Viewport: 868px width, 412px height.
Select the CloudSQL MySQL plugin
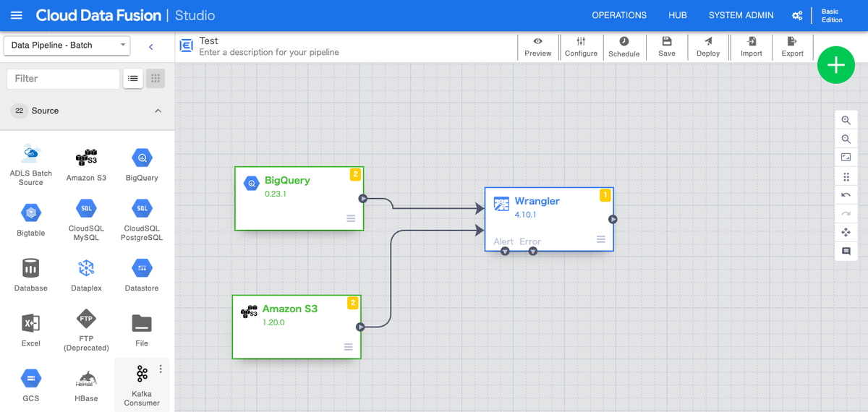(x=86, y=220)
